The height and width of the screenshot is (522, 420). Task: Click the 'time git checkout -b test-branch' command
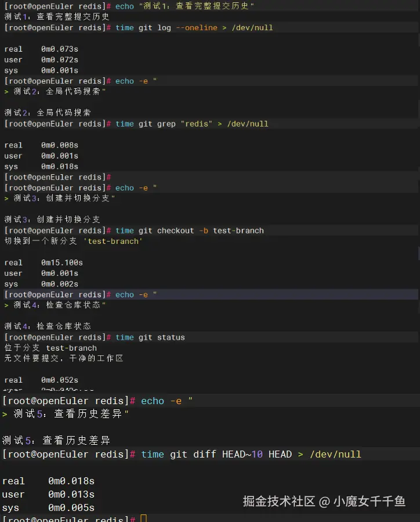click(x=190, y=231)
